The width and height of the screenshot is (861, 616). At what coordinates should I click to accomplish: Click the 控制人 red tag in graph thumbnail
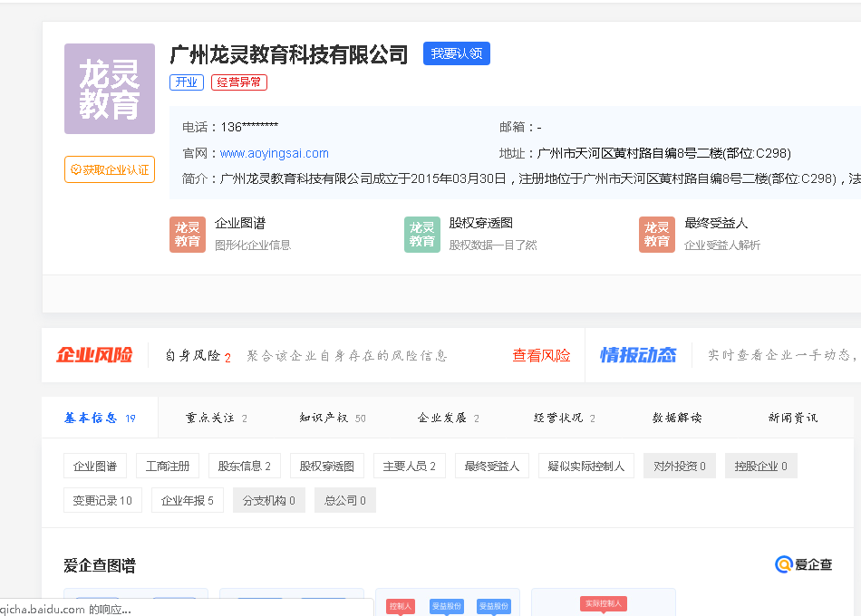400,606
